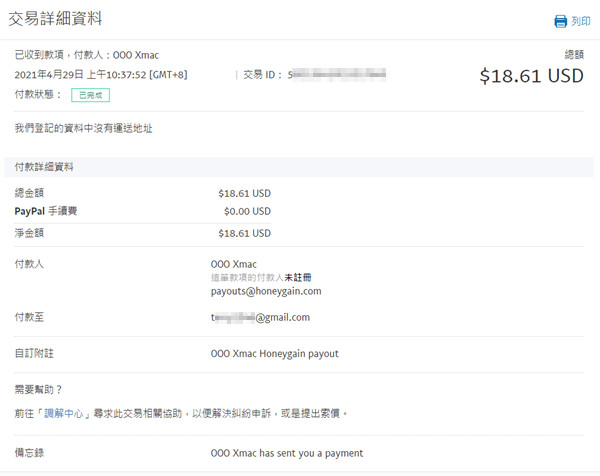Click the 需要幫助？ heading
Viewport: 600px width, 476px height.
click(39, 390)
